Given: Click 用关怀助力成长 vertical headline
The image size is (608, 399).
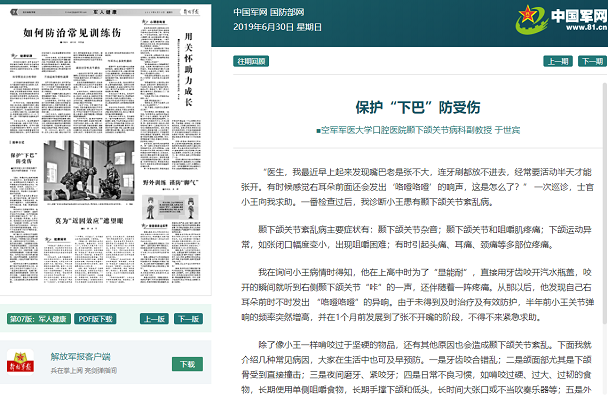Looking at the screenshot, I should [188, 69].
